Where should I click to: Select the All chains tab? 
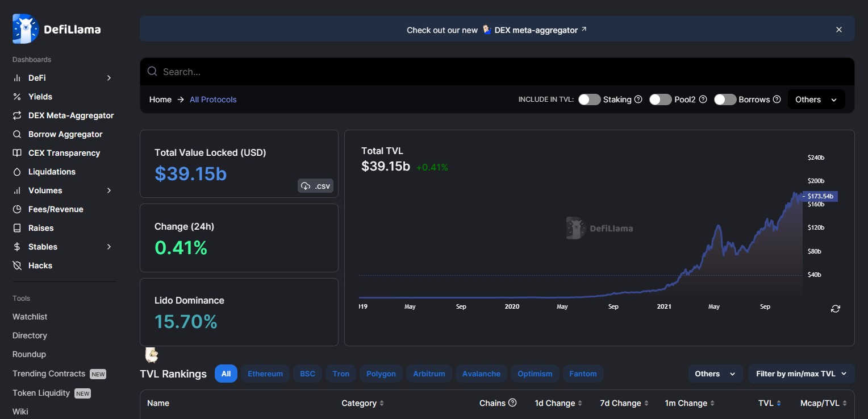pos(226,374)
